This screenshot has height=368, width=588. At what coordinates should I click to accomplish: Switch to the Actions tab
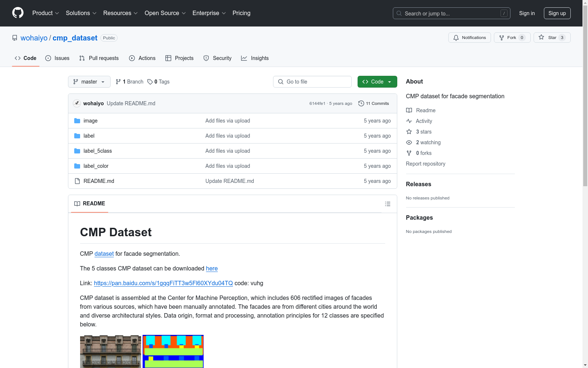click(142, 58)
